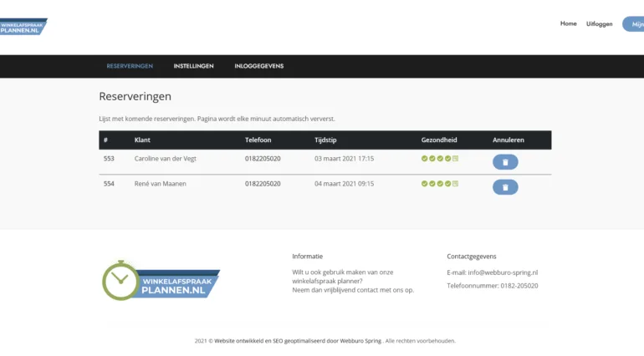Open the note icon for reservation 554

pyautogui.click(x=456, y=183)
